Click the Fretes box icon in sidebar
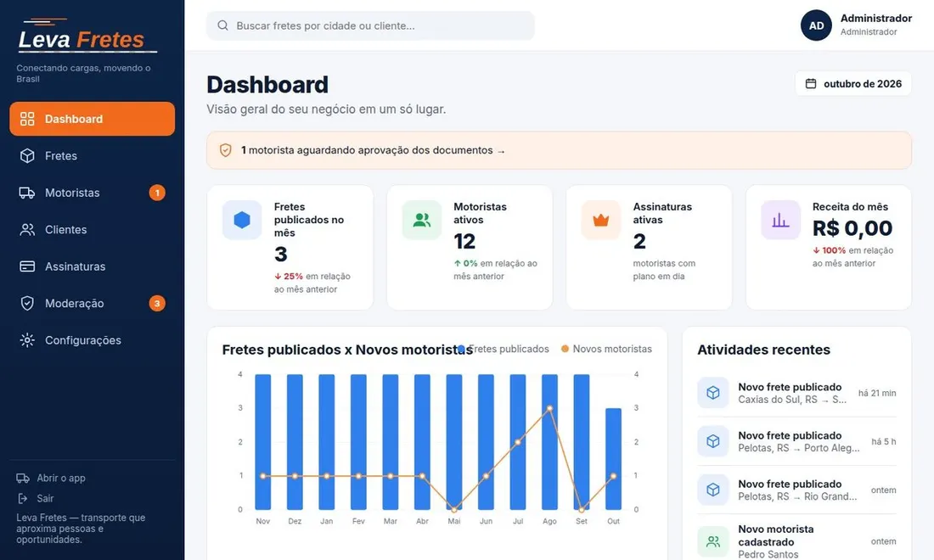The image size is (934, 560). [x=27, y=156]
